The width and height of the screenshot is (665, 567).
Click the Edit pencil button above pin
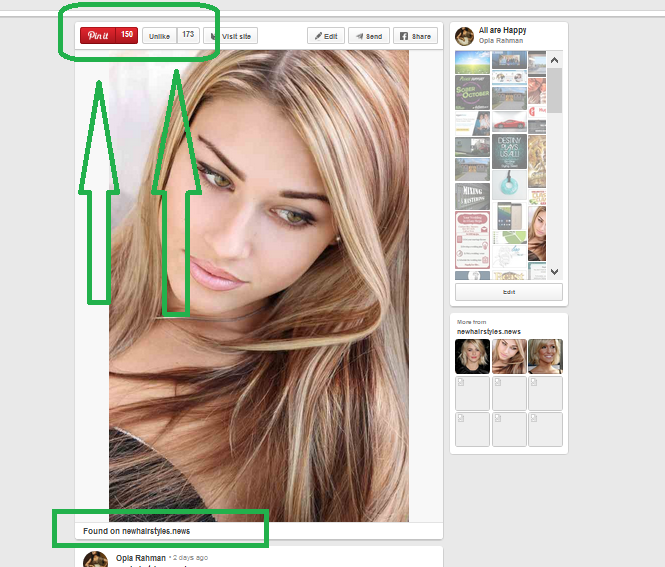tap(326, 36)
